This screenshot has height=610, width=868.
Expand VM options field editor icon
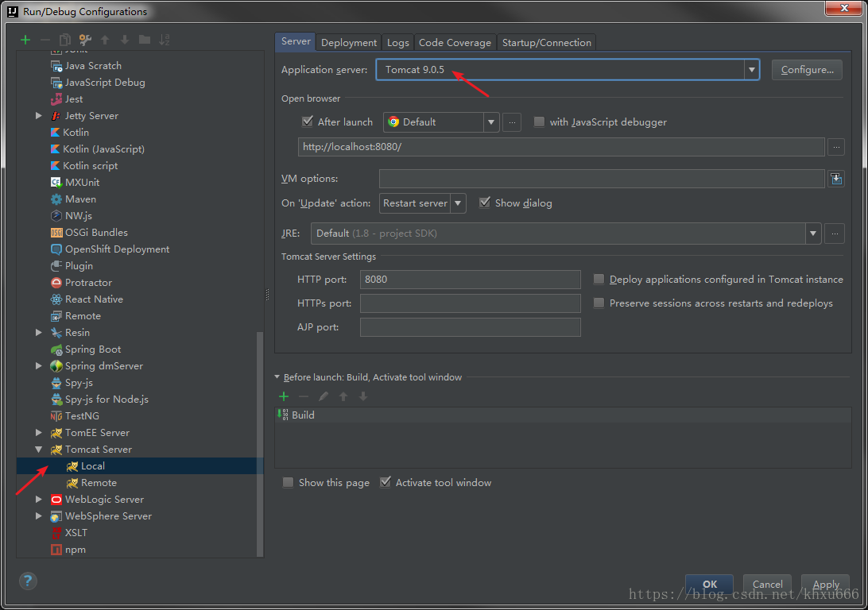tap(836, 179)
